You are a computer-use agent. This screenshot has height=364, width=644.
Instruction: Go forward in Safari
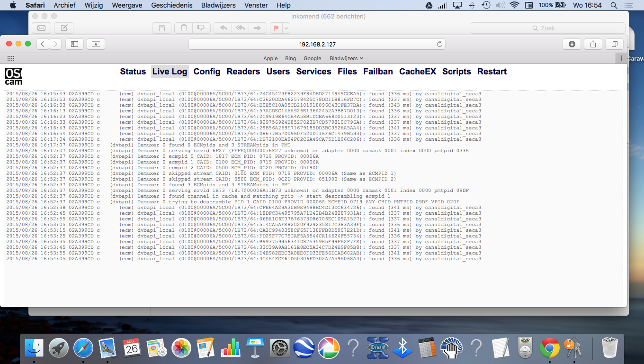point(55,44)
